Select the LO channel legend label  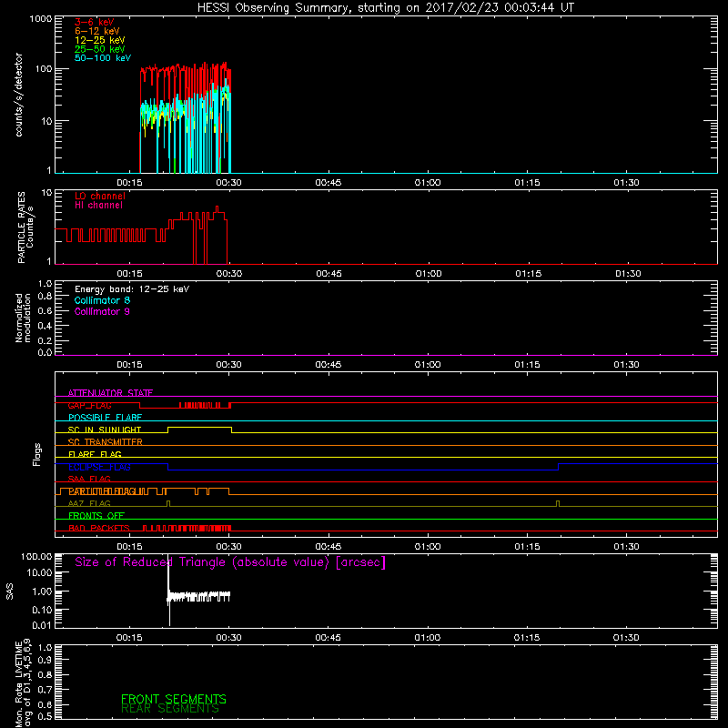[x=100, y=196]
